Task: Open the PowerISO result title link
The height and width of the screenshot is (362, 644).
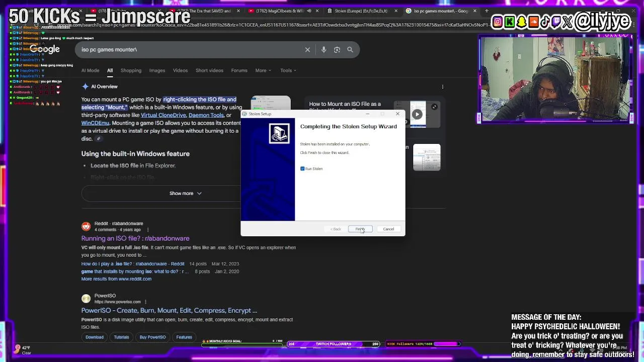Action: (169, 311)
